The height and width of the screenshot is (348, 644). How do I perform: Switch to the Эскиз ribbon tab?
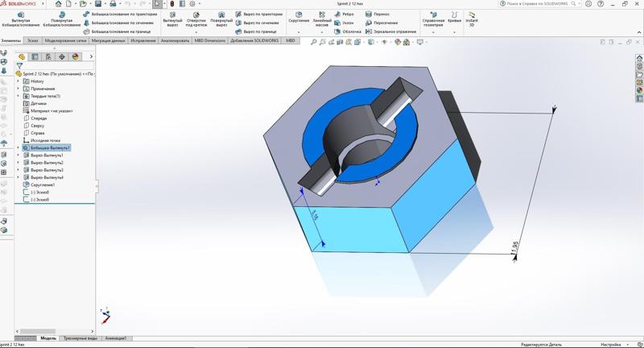pyautogui.click(x=32, y=40)
